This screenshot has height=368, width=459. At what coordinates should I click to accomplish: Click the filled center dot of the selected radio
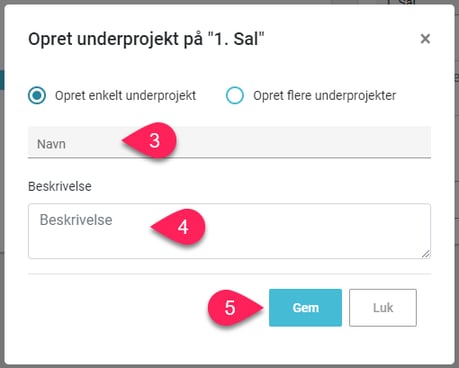(37, 95)
